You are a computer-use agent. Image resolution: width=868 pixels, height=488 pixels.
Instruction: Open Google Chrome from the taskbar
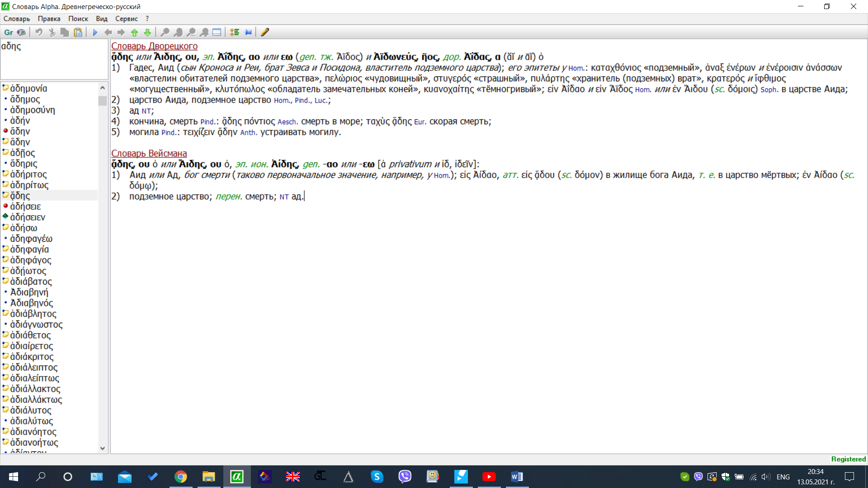pos(180,477)
